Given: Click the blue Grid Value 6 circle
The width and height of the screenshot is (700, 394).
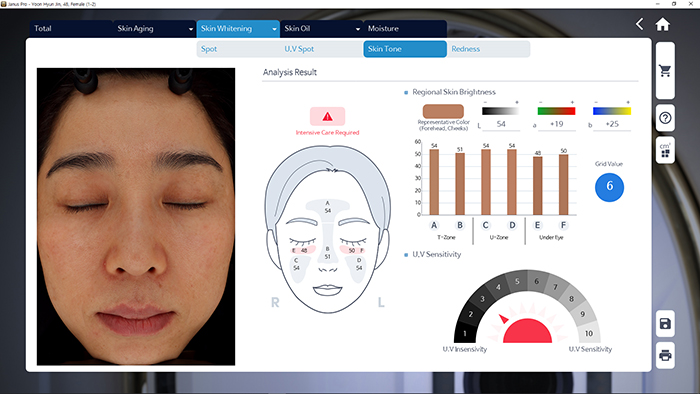Looking at the screenshot, I should [609, 187].
